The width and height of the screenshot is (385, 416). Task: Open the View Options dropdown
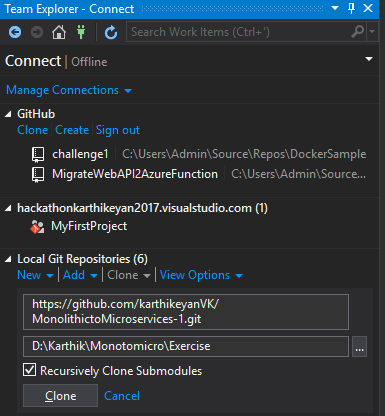click(x=201, y=275)
